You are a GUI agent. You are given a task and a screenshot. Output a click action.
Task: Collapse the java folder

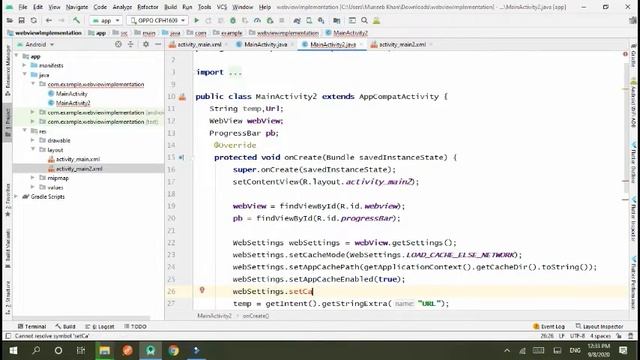(24, 75)
